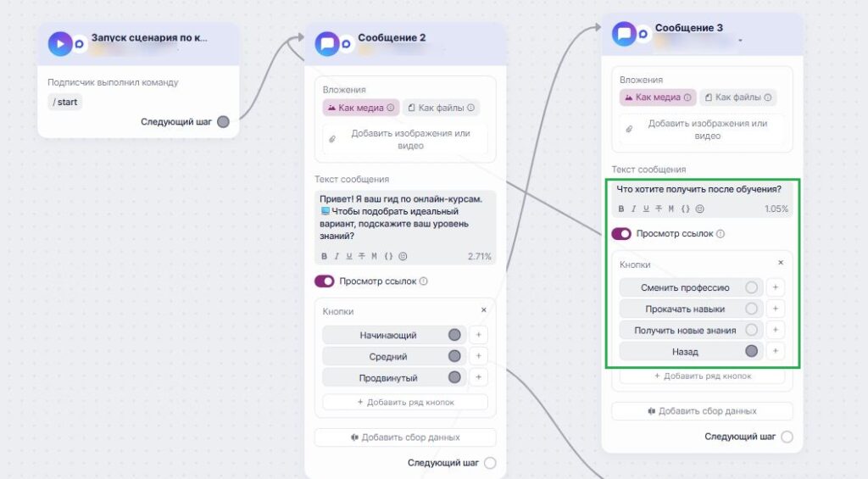Click connector circle on Средний button
Image resolution: width=868 pixels, height=479 pixels.
454,356
